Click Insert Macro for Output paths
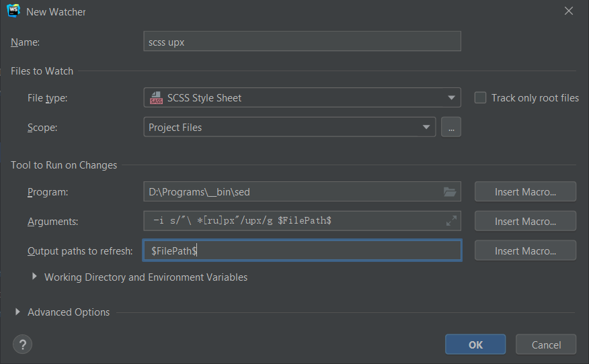Viewport: 589px width, 364px height. pyautogui.click(x=525, y=251)
